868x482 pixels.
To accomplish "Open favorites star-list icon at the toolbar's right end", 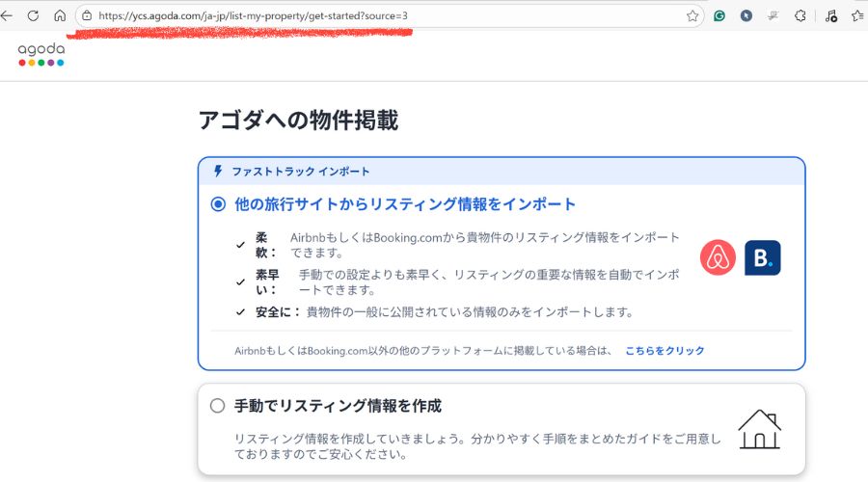I will tap(858, 16).
